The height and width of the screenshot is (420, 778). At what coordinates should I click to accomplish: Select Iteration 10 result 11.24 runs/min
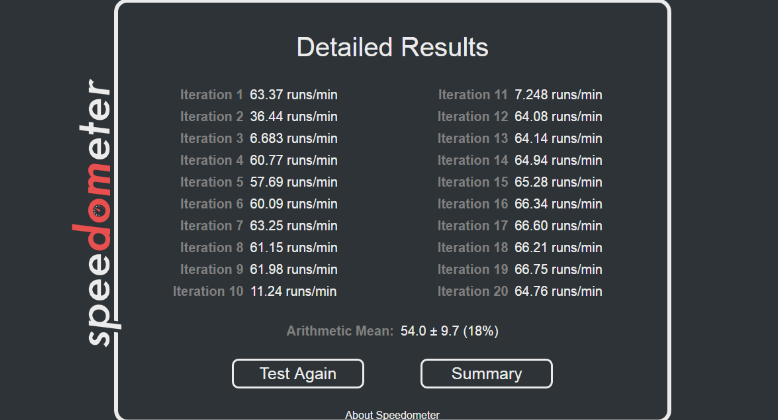coord(293,291)
